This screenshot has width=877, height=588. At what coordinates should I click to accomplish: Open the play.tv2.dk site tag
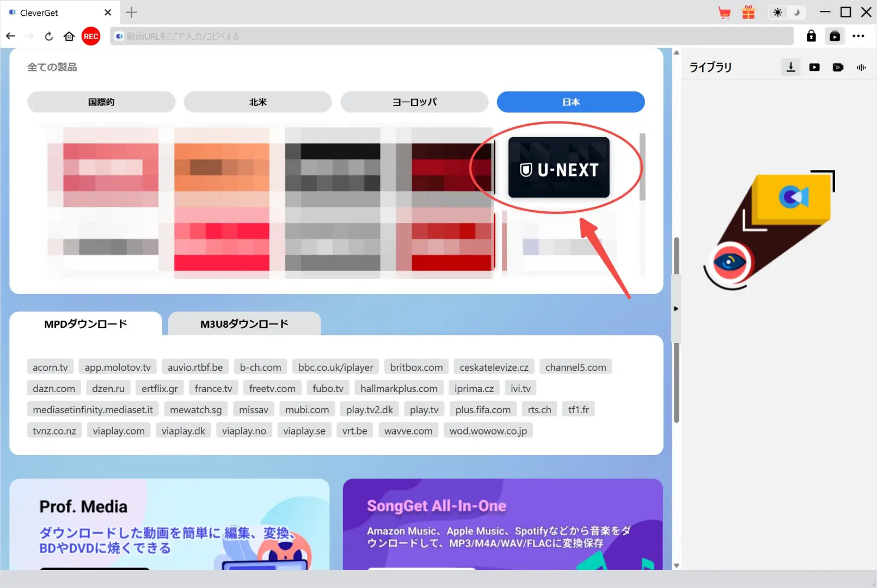pos(369,409)
